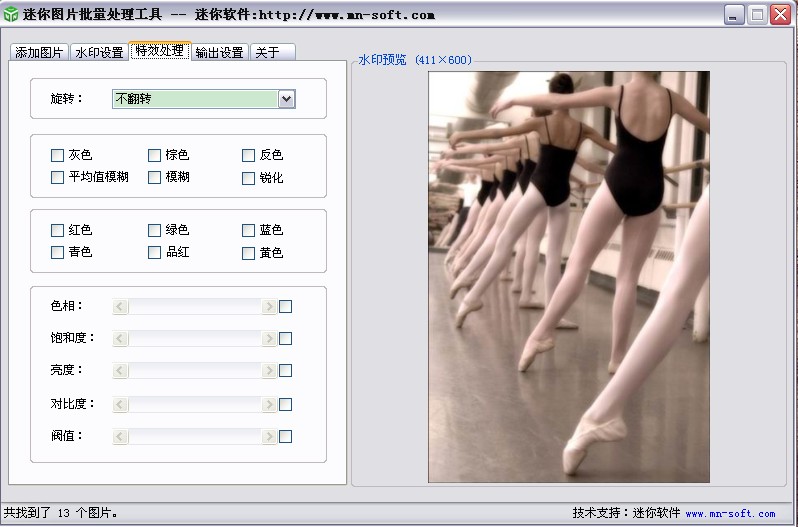798x527 pixels.
Task: Click the 阈值 slider left arrow
Action: tap(120, 436)
